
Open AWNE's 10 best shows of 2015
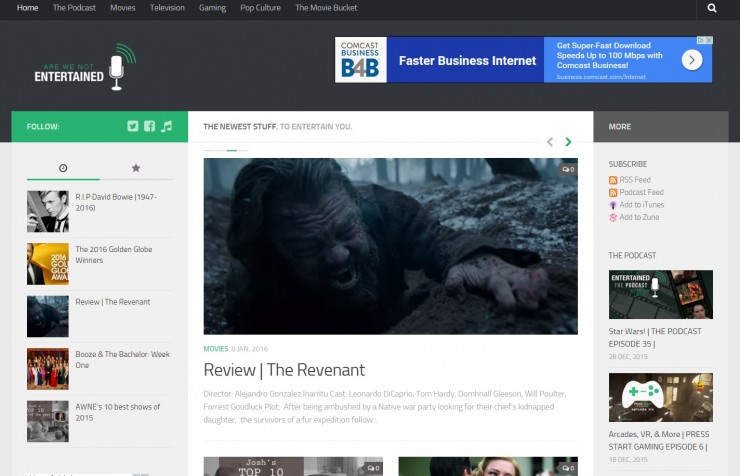pyautogui.click(x=118, y=412)
